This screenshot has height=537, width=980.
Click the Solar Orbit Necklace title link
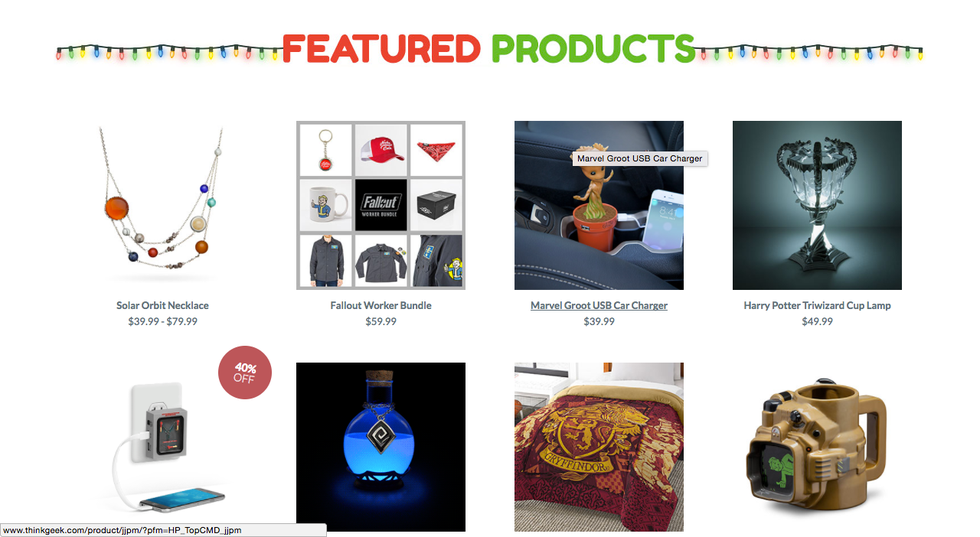click(162, 306)
